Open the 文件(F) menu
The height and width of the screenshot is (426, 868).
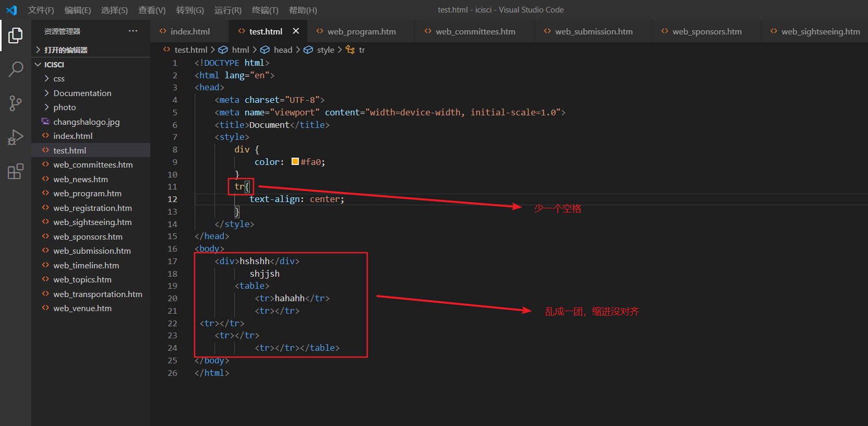coord(41,10)
